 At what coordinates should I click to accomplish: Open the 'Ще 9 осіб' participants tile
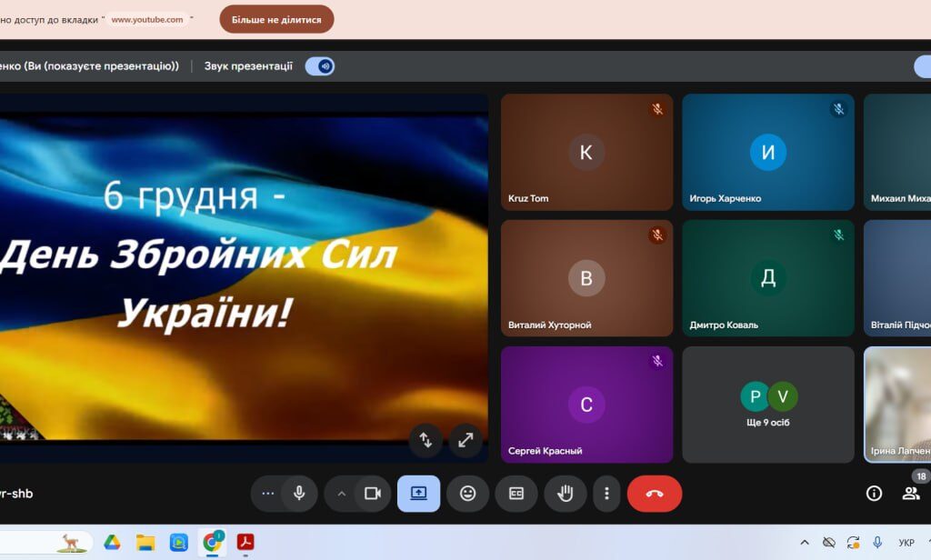[x=768, y=405]
